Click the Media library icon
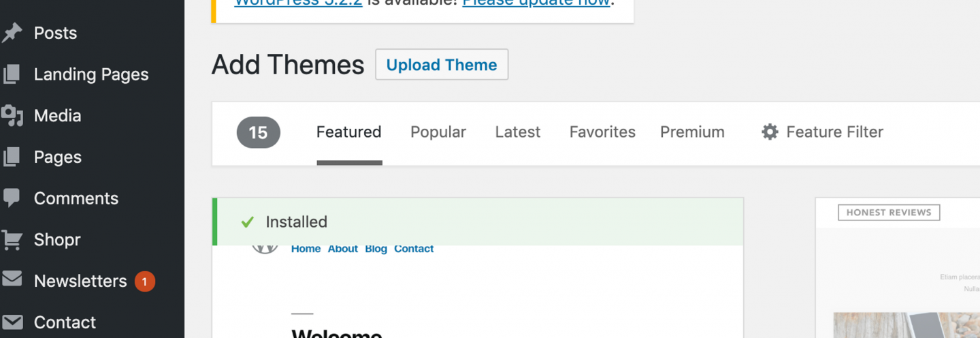The width and height of the screenshot is (980, 338). coord(12,116)
